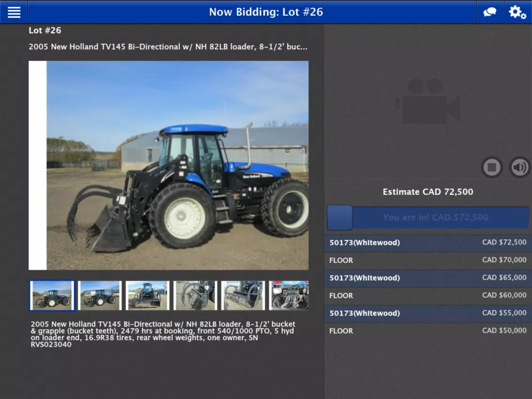The image size is (532, 399).
Task: Open the hamburger menu
Action: point(14,12)
